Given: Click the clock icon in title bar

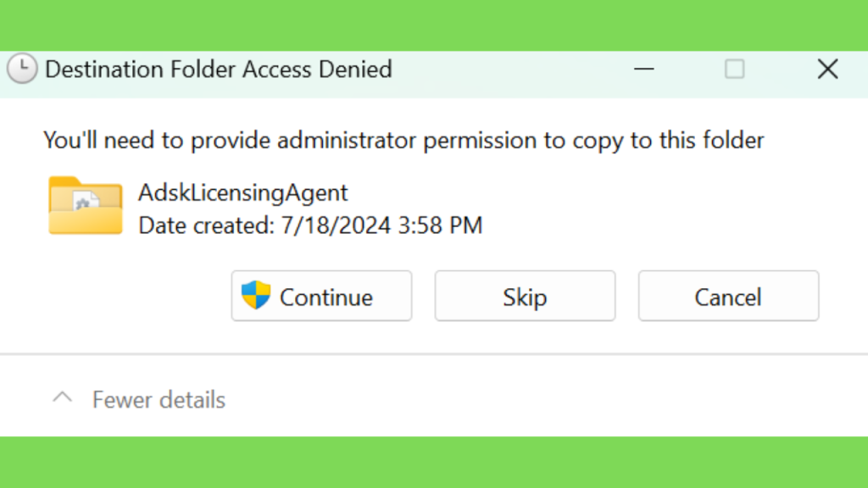Looking at the screenshot, I should pos(22,69).
